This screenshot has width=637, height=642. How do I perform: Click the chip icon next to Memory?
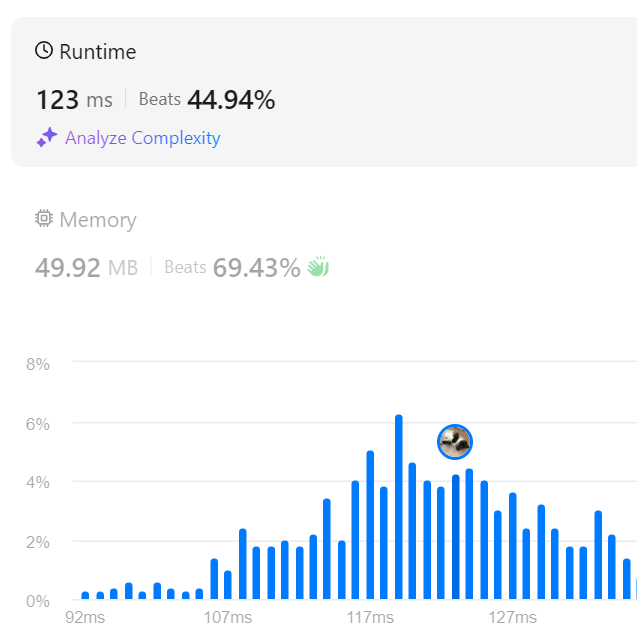coord(44,218)
